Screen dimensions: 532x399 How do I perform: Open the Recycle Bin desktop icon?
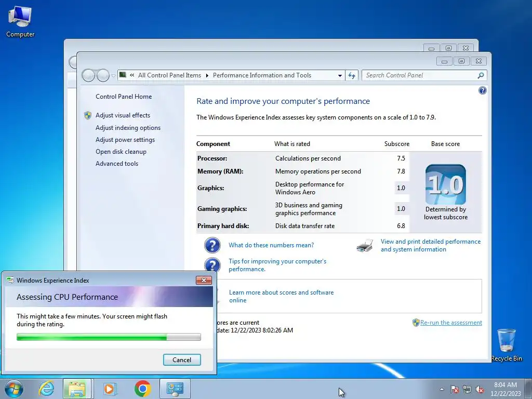pos(506,344)
